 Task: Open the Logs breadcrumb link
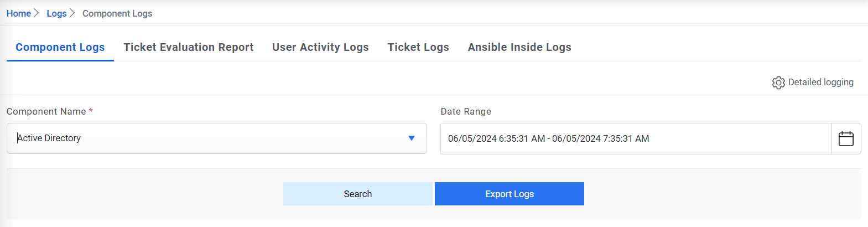click(56, 13)
